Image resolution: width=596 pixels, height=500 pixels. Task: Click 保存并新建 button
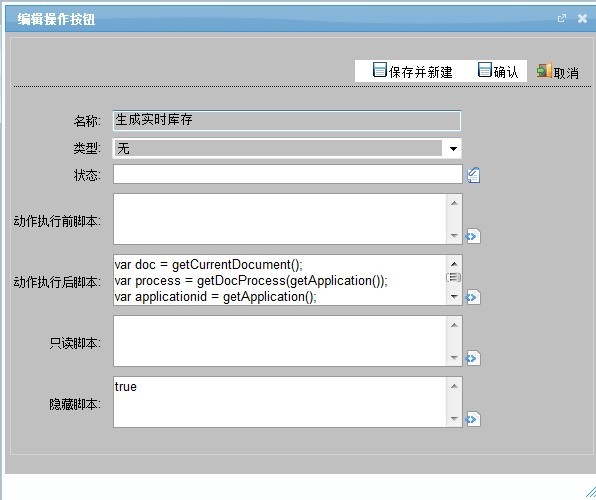[x=412, y=71]
